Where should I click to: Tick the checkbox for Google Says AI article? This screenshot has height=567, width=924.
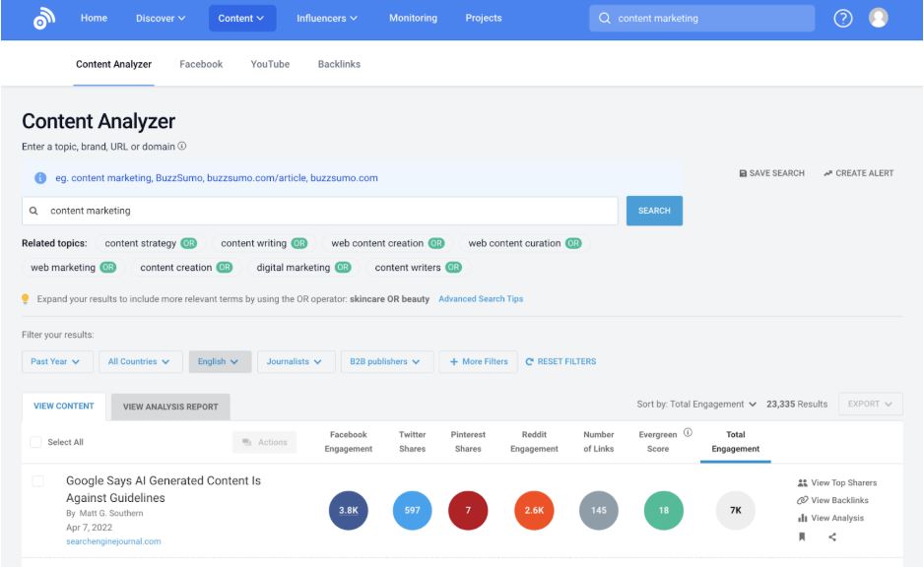(37, 481)
